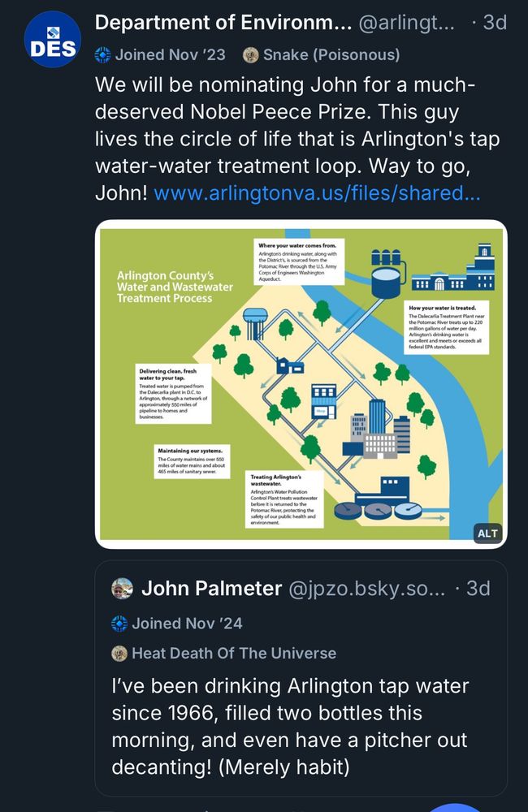The width and height of the screenshot is (528, 812).
Task: Click the Heat Death Of The Universe label text
Action: coord(234,653)
